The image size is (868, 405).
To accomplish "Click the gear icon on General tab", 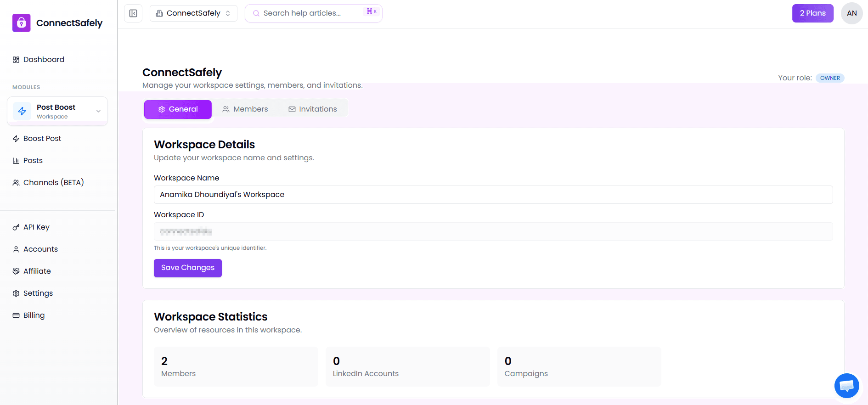I will point(162,109).
